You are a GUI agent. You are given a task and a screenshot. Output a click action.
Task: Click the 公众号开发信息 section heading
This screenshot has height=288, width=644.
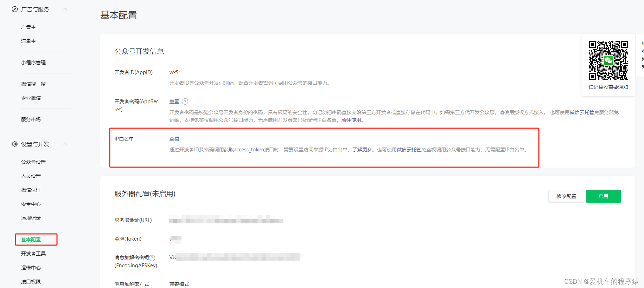pos(139,51)
